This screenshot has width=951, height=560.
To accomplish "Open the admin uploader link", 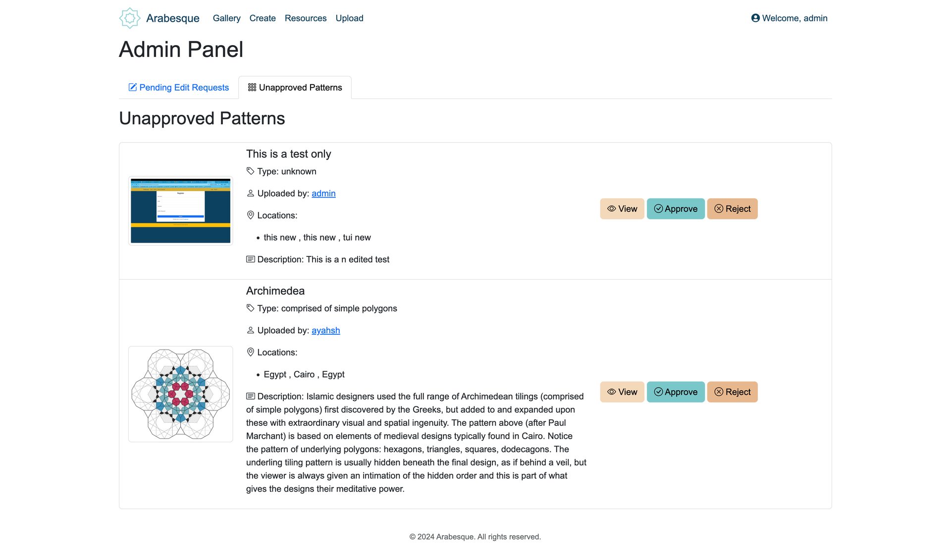I will pyautogui.click(x=323, y=194).
